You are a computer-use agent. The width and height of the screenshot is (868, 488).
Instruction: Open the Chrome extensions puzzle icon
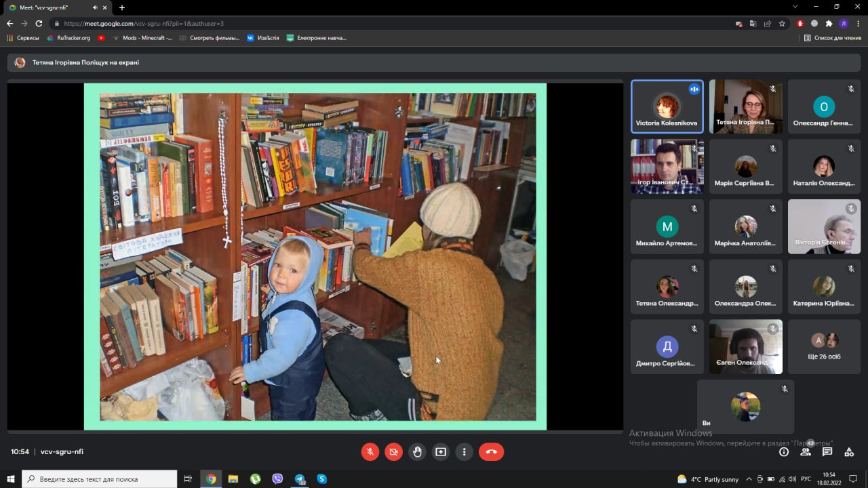point(829,23)
